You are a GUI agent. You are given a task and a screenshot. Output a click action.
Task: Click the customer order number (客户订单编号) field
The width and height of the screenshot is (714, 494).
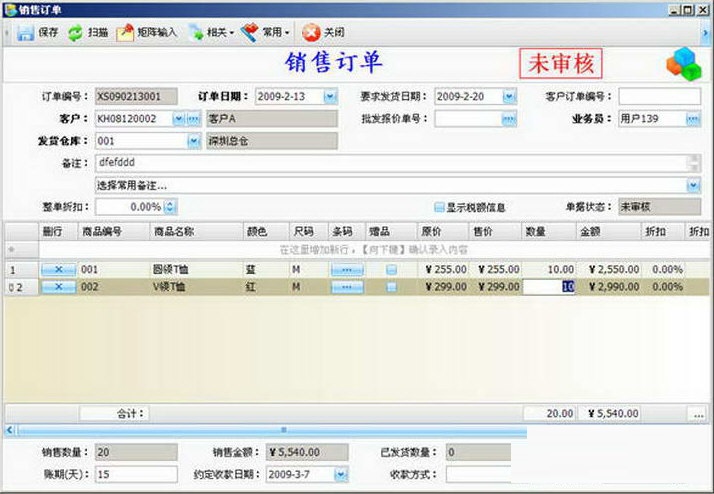coord(659,97)
